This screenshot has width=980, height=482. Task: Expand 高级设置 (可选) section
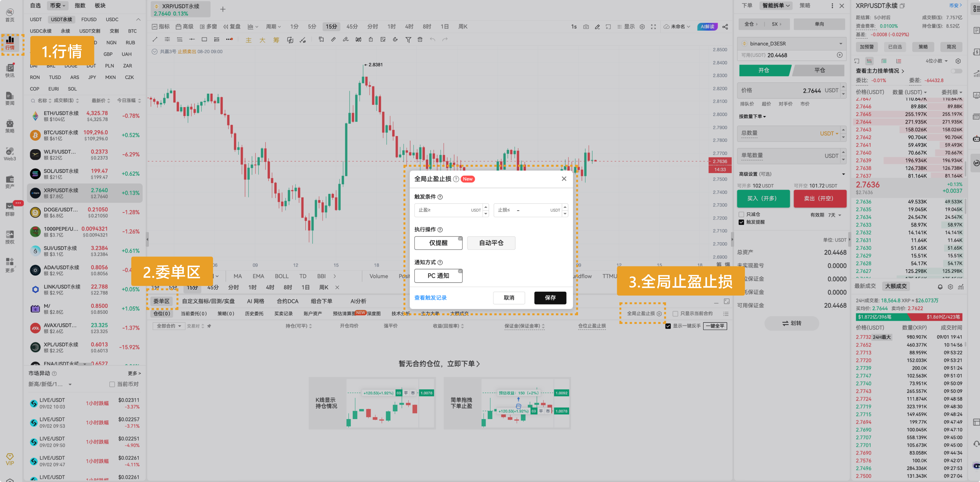point(791,174)
